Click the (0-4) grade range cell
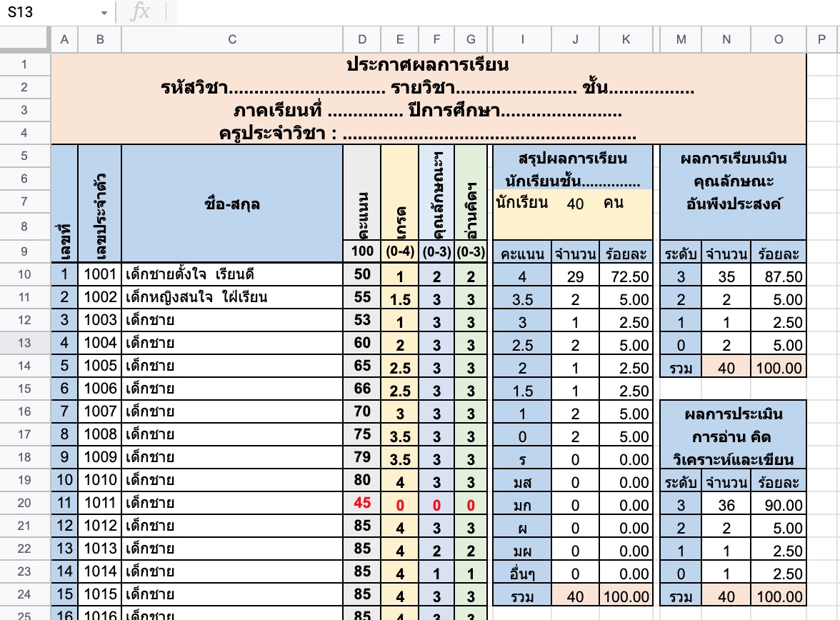 click(400, 251)
